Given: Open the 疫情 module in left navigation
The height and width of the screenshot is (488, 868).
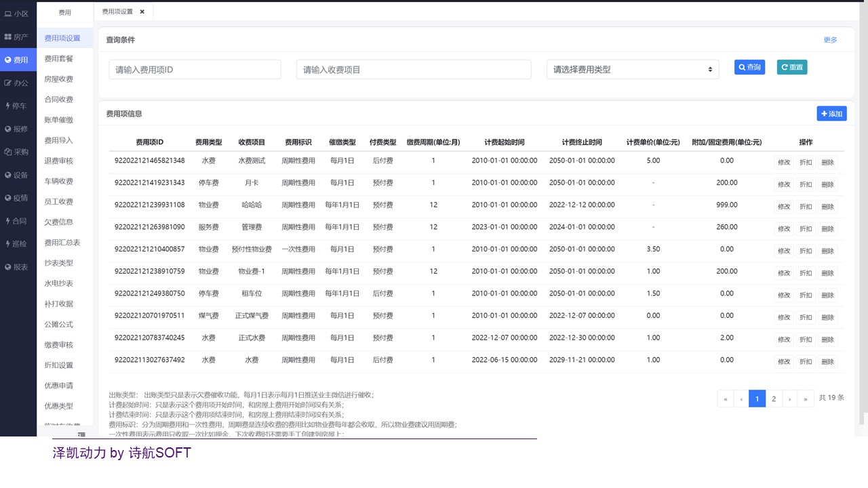Looking at the screenshot, I should 18,198.
